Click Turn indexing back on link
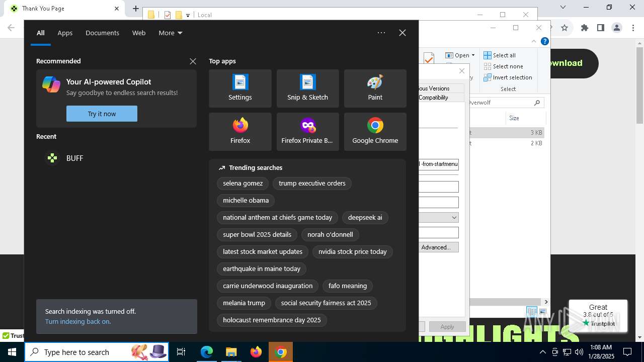This screenshot has width=644, height=362. [x=78, y=321]
